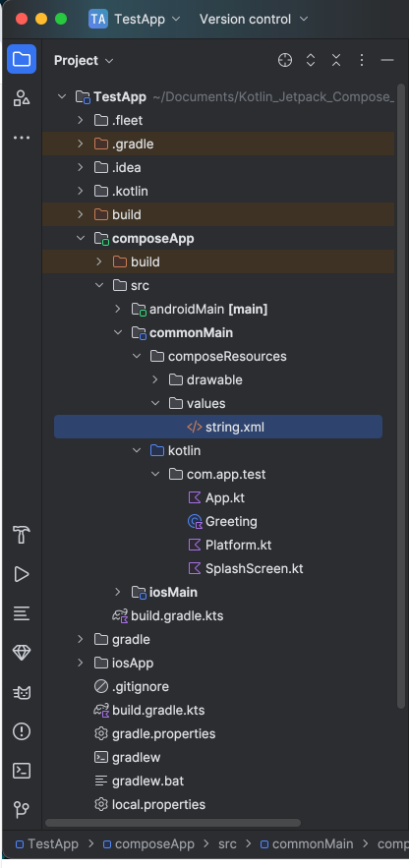Open Project view options kebab menu

(x=362, y=60)
